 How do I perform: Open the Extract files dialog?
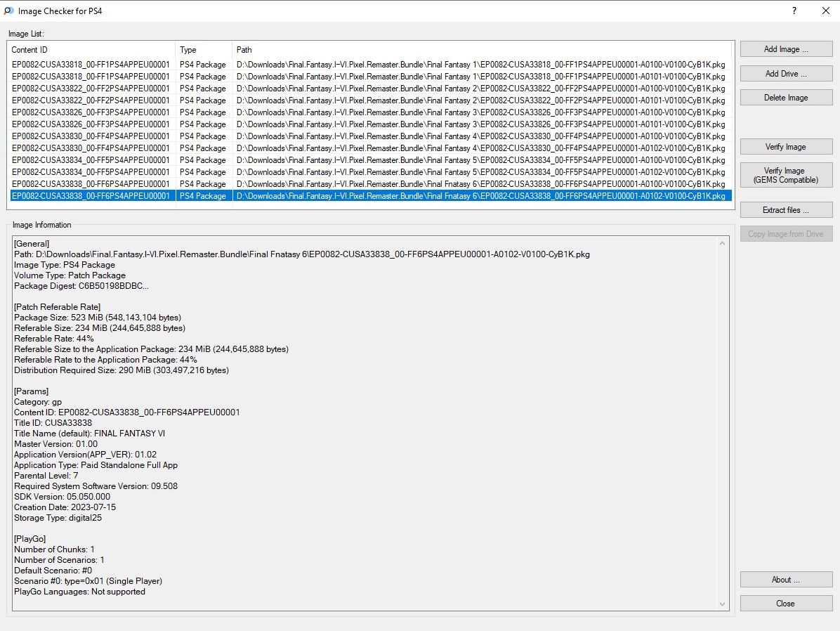(x=786, y=210)
